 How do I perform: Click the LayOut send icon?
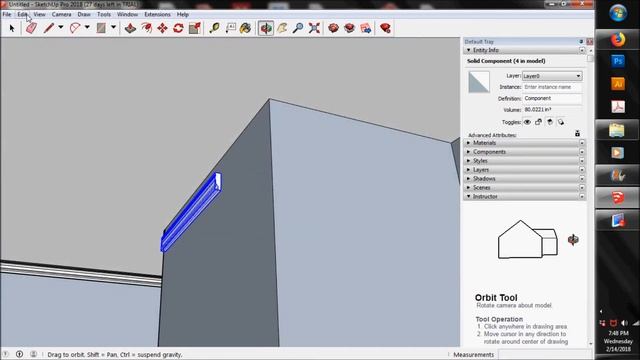coord(366,28)
